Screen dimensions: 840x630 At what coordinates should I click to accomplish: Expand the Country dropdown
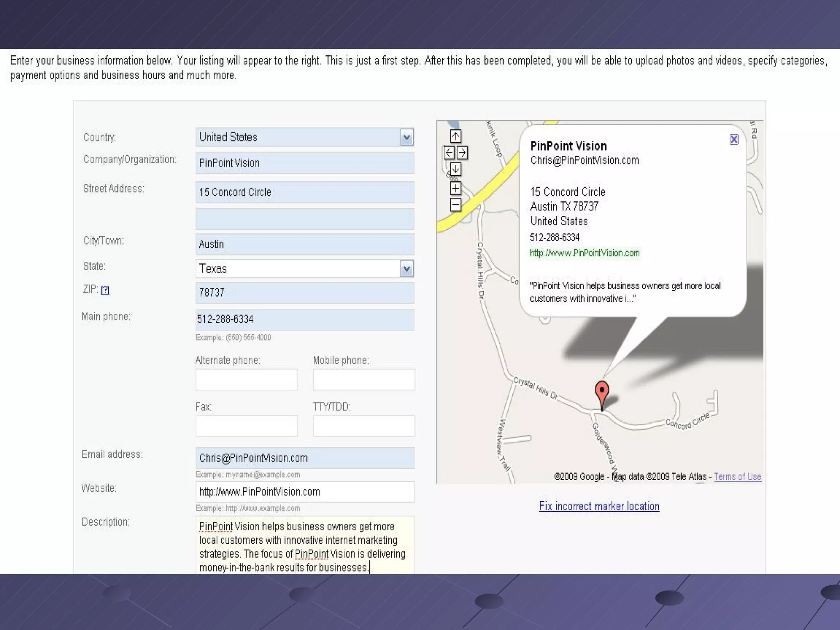(x=406, y=137)
